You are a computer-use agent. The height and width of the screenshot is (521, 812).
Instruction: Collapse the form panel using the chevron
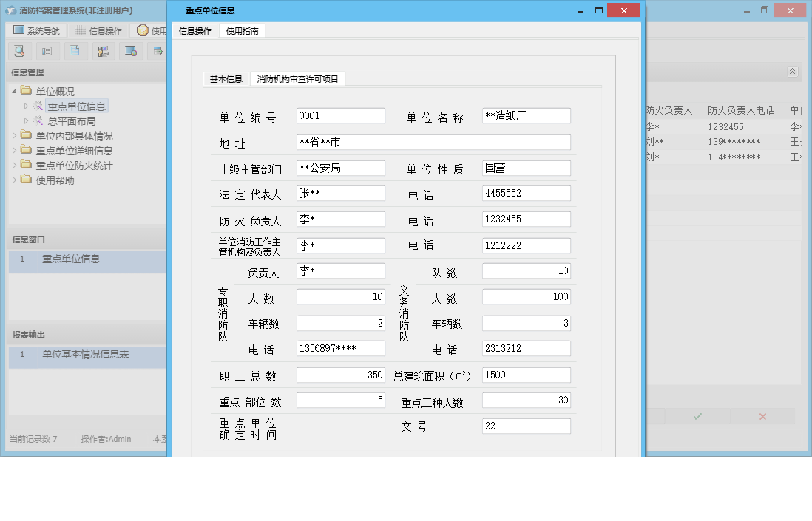(x=792, y=72)
